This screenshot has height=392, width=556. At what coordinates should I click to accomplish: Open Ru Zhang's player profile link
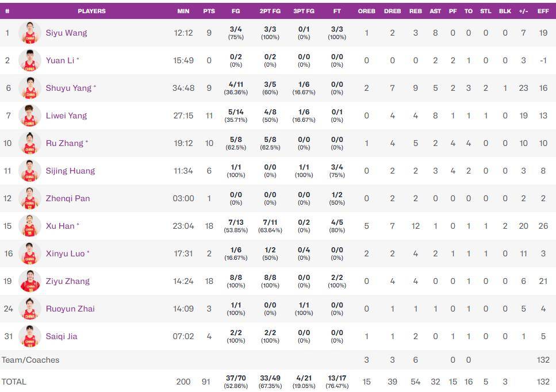[x=64, y=143]
